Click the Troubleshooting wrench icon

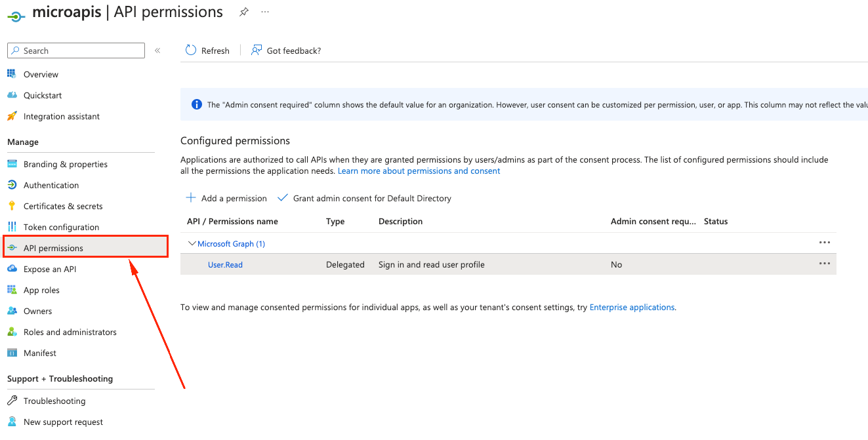click(12, 401)
